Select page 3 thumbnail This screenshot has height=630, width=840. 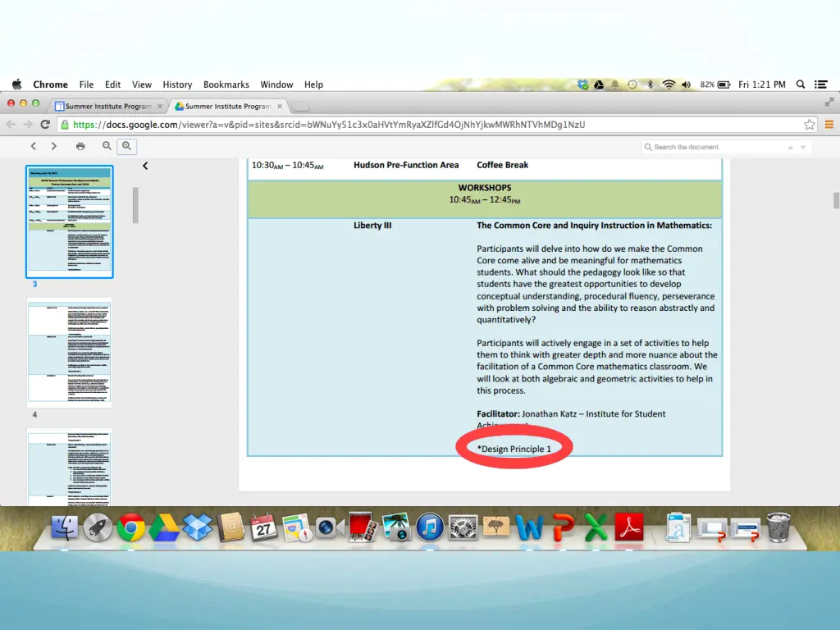(x=70, y=221)
